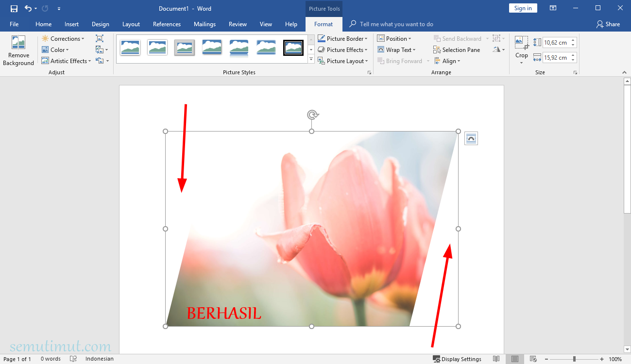Click the Compress Pictures icon
Screen dimensions: 631x364
click(x=100, y=38)
